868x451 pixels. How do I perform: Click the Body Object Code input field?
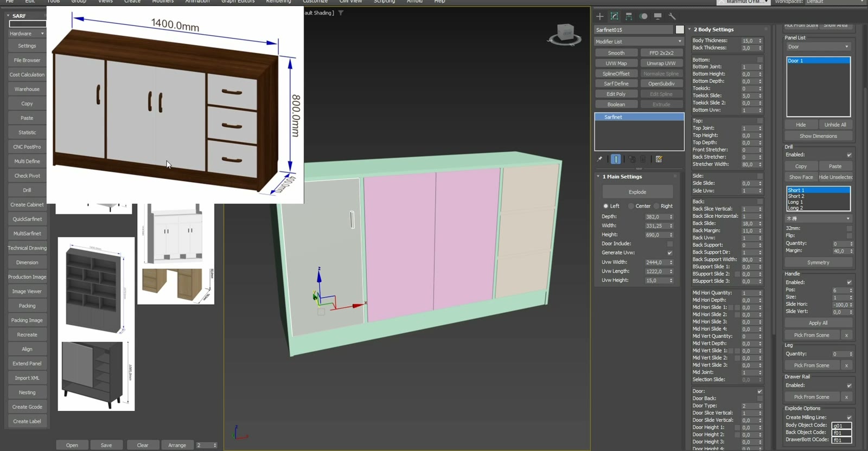point(842,426)
